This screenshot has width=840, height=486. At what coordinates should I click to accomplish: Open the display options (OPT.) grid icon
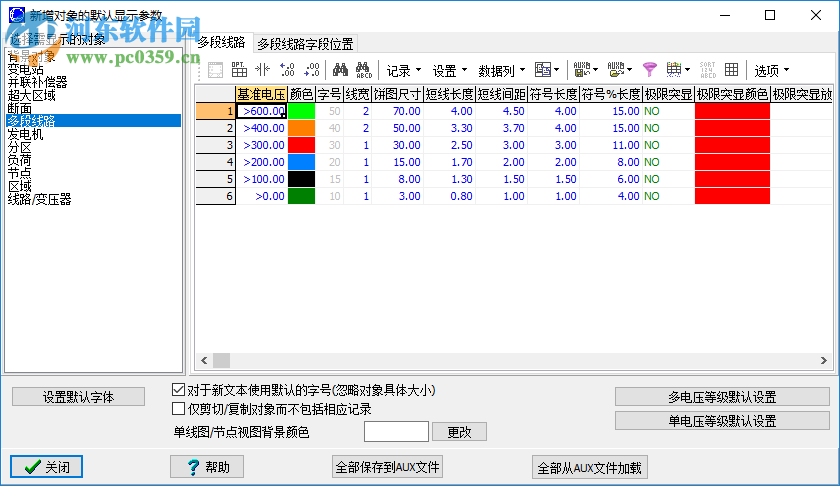pos(239,70)
